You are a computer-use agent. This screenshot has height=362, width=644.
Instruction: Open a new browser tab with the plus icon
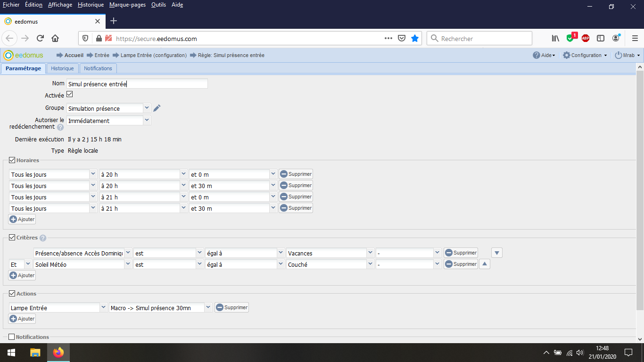(114, 21)
